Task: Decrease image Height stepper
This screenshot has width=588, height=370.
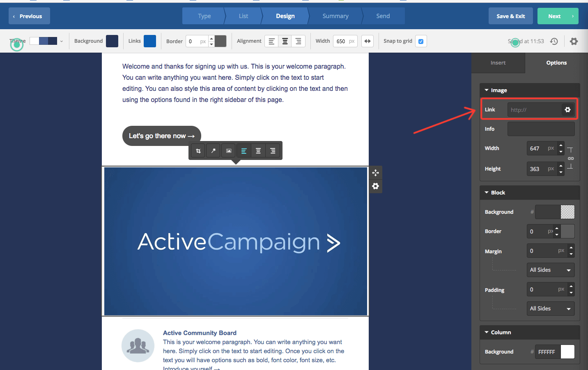Action: [561, 172]
